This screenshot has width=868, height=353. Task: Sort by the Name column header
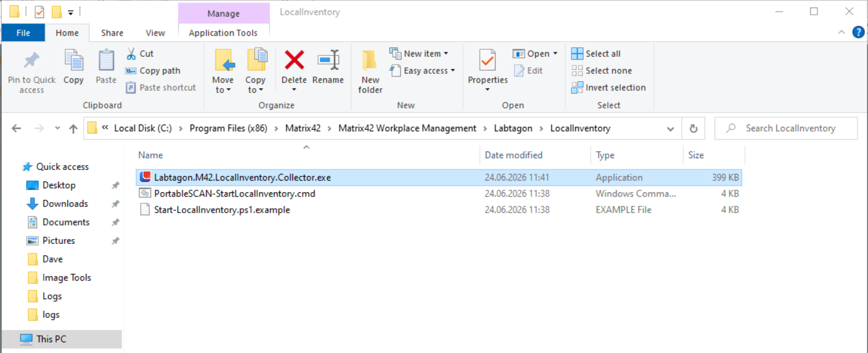point(306,155)
